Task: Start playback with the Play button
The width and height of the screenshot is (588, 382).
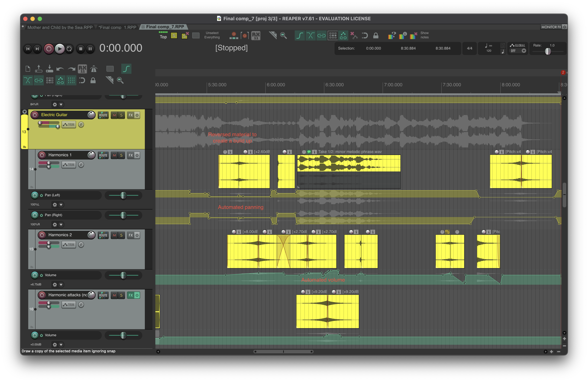Action: 59,49
